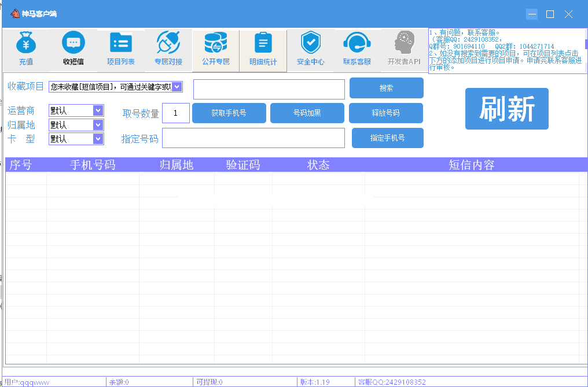Click the large 刷新 refresh button
The height and width of the screenshot is (387, 588).
(506, 109)
